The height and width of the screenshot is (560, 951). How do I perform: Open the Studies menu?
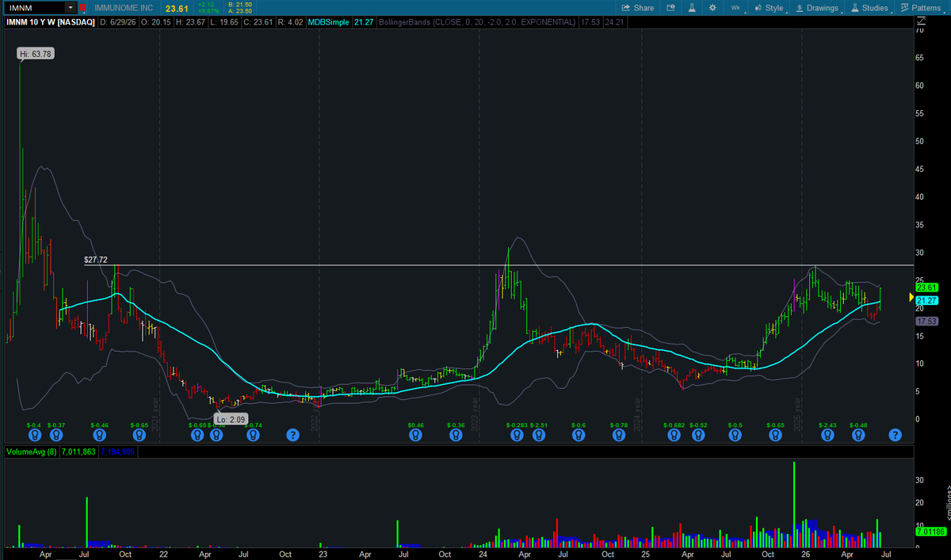[x=869, y=7]
